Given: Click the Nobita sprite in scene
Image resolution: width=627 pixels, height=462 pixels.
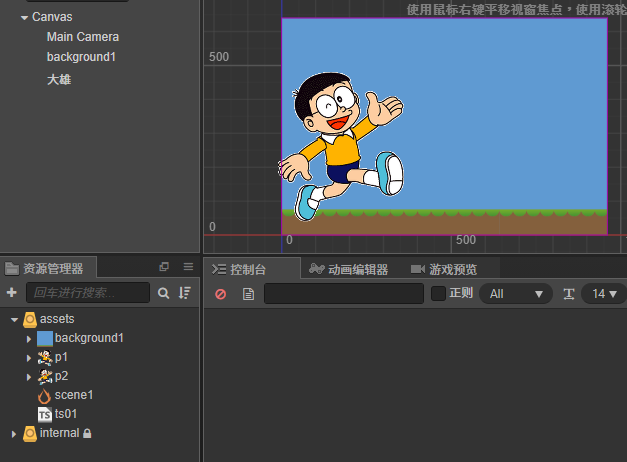Looking at the screenshot, I should pyautogui.click(x=341, y=146).
